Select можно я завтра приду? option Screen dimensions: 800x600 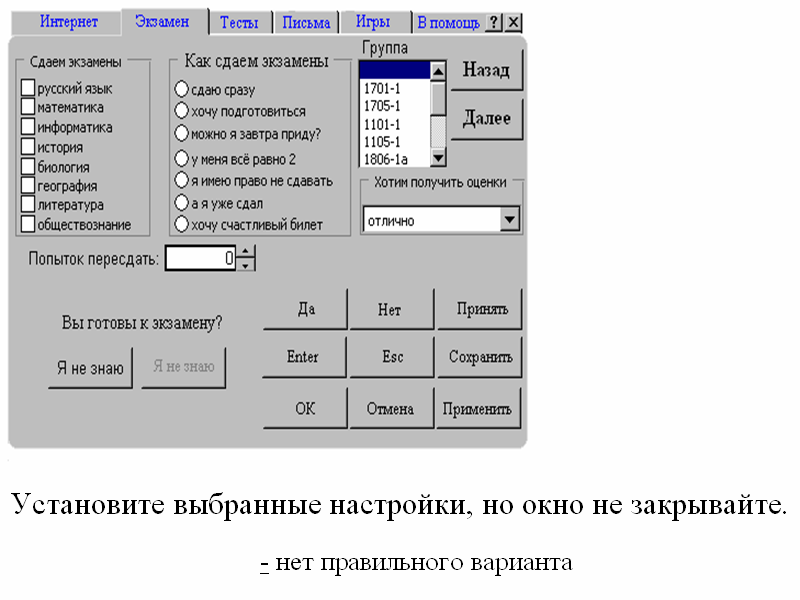coord(182,133)
